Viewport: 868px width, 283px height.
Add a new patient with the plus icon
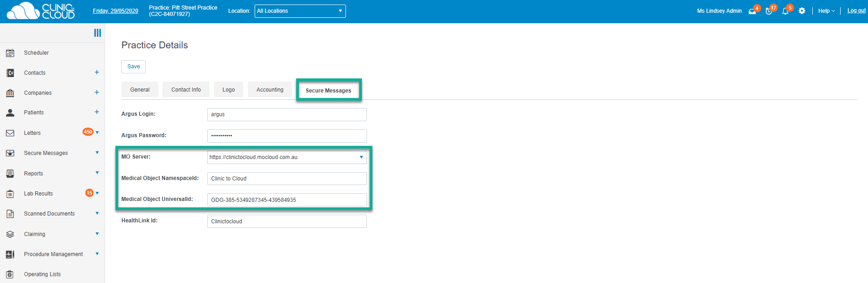point(97,112)
